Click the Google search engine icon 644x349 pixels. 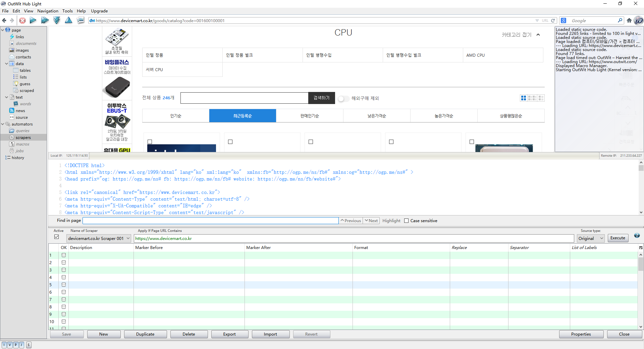563,20
